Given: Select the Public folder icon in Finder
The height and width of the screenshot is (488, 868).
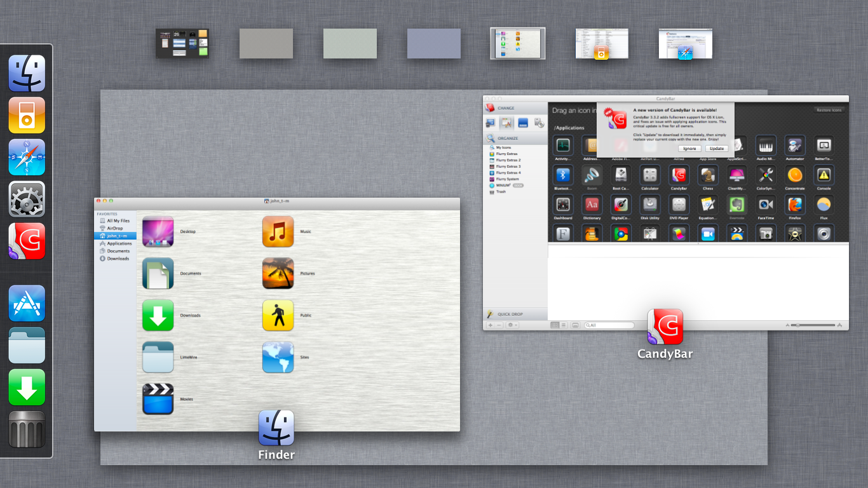Looking at the screenshot, I should click(278, 315).
